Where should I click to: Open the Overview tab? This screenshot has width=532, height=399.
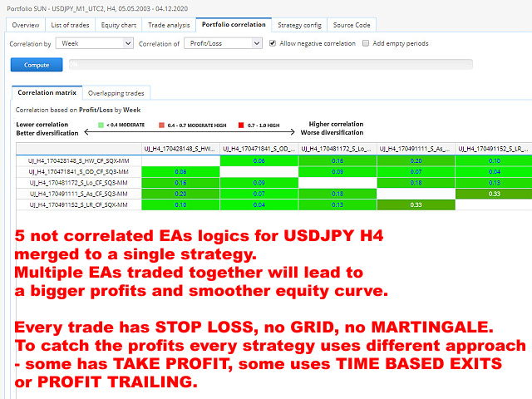(26, 25)
